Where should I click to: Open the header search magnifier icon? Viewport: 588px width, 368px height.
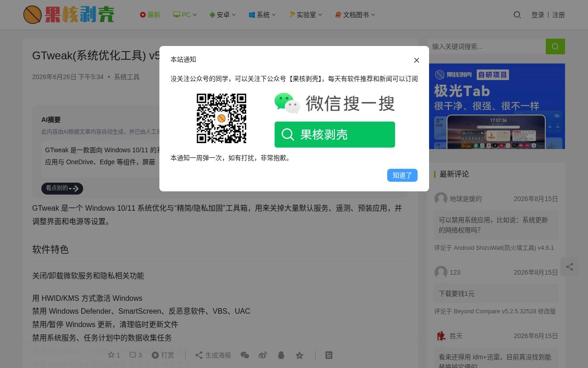517,15
